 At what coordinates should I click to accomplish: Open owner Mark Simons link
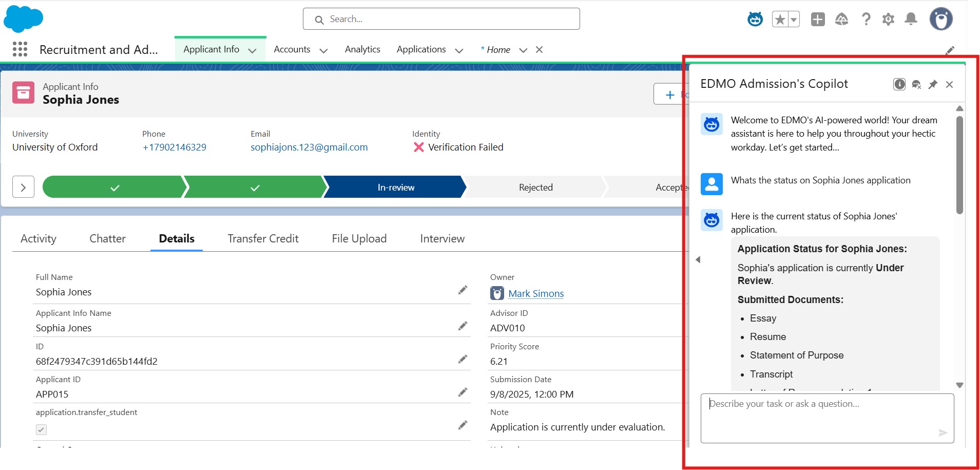click(x=536, y=293)
